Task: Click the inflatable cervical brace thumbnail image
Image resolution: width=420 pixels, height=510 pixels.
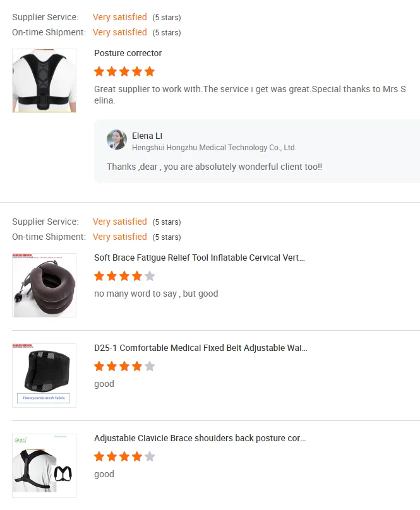Action: [x=44, y=285]
